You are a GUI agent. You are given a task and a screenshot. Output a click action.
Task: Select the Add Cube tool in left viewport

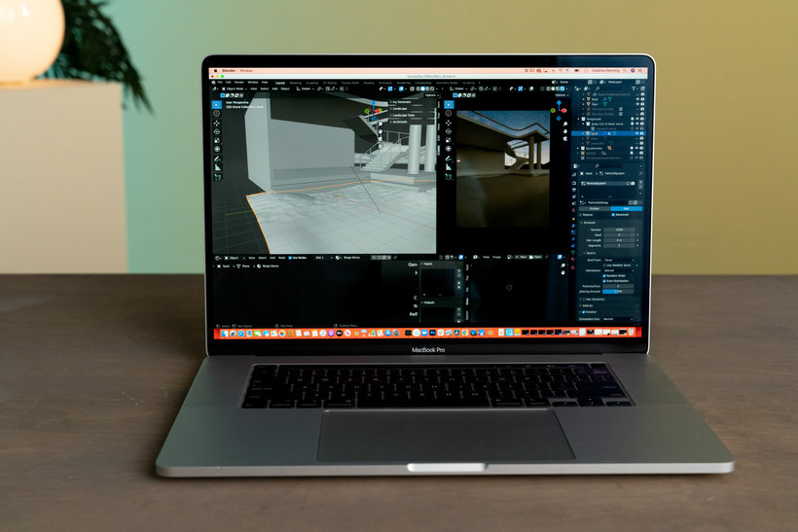click(218, 177)
